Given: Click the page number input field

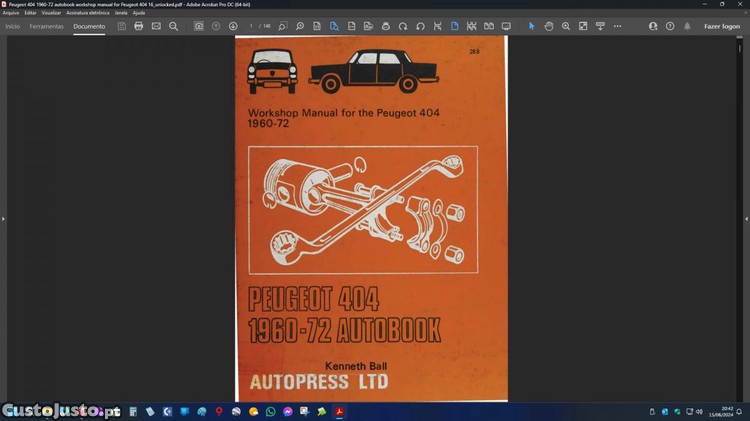Looking at the screenshot, I should [x=252, y=26].
